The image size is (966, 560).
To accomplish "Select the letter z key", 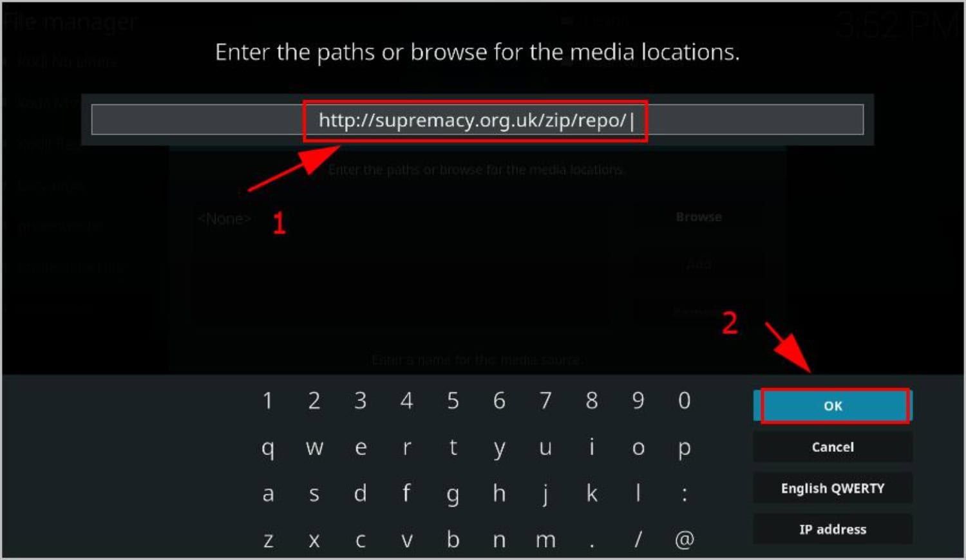I will (x=268, y=539).
